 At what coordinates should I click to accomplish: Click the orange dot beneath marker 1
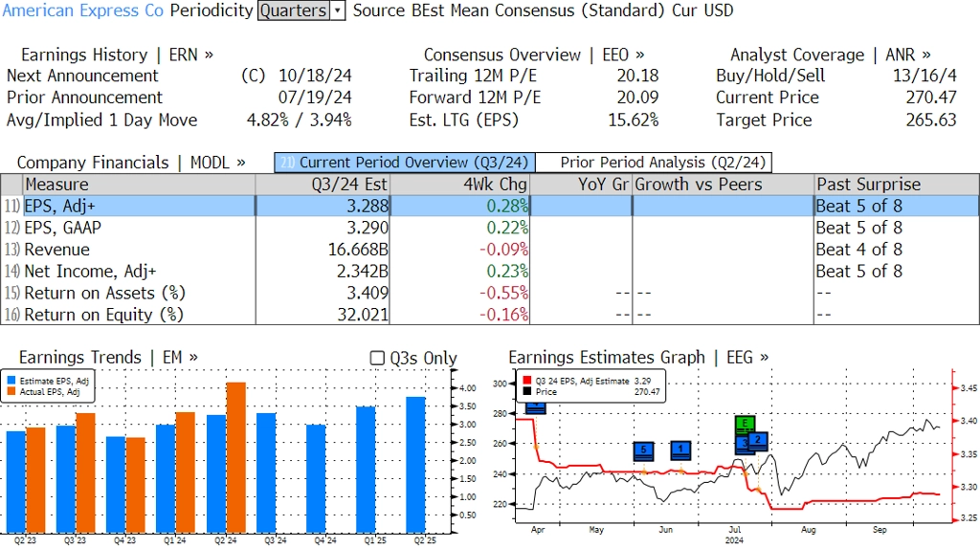point(681,471)
